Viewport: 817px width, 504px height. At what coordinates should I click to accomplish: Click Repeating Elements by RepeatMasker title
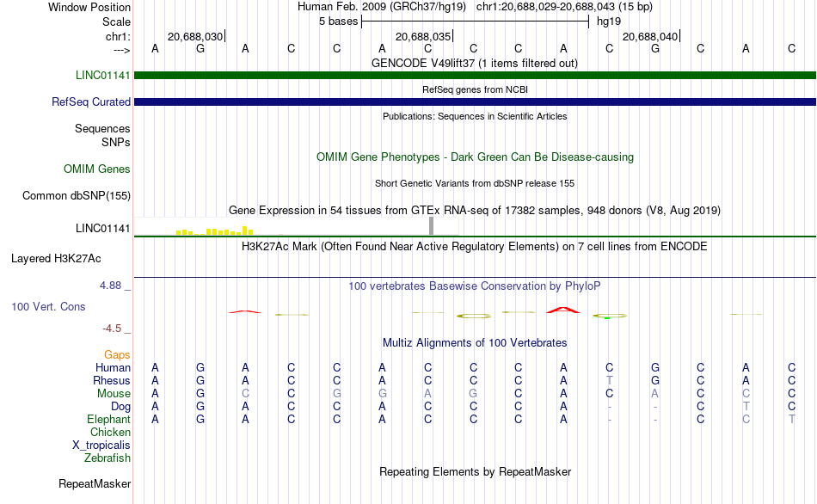tap(475, 471)
